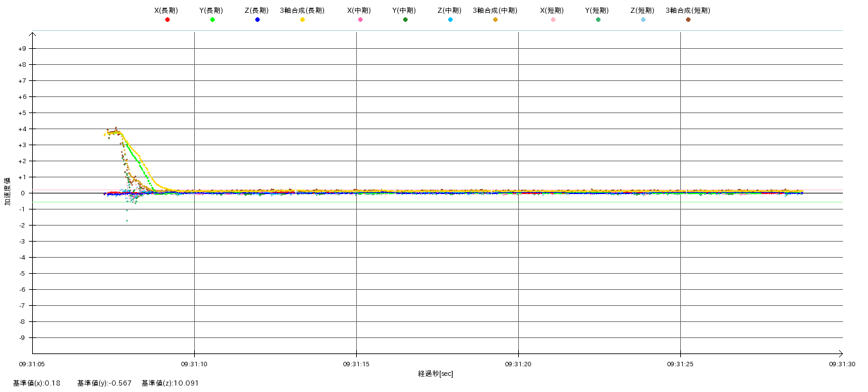
Task: Click the 加速度値 vertical axis title
Action: coord(8,191)
